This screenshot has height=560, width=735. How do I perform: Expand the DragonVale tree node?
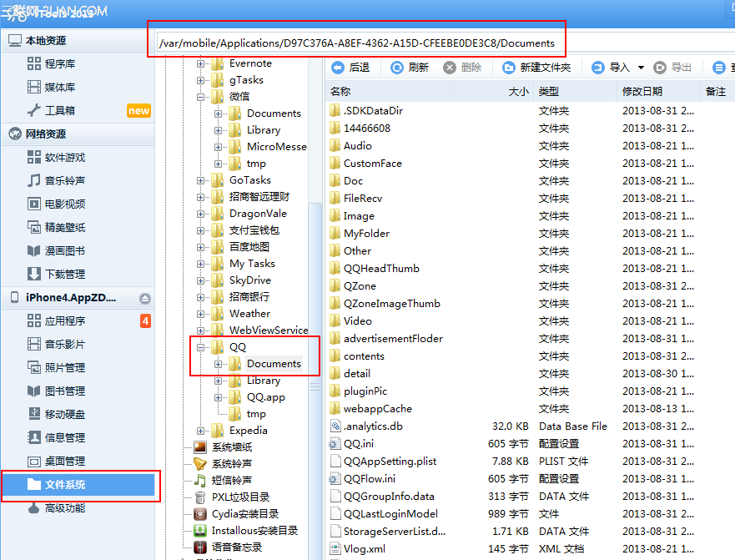point(200,214)
